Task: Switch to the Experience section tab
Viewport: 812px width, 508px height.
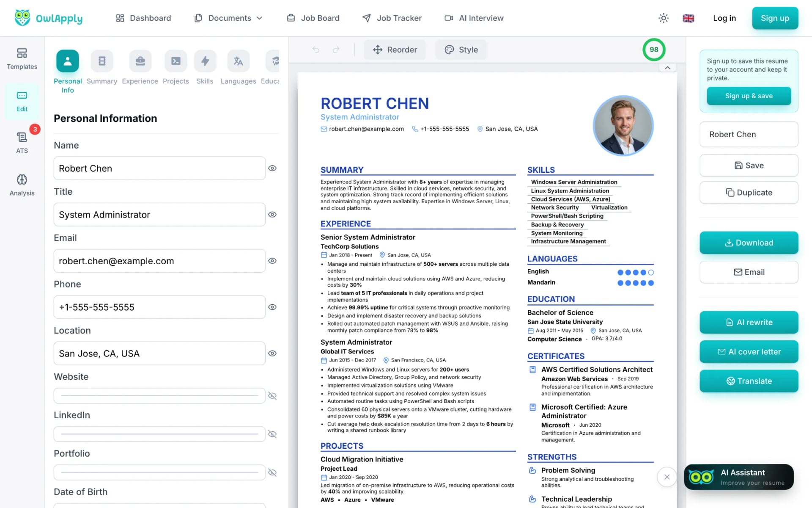Action: pyautogui.click(x=140, y=68)
